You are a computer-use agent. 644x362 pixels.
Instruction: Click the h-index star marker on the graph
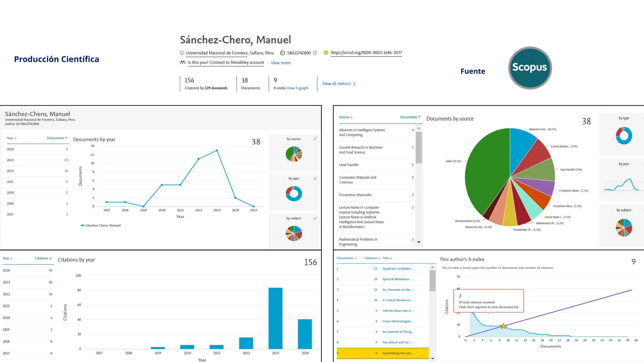click(503, 326)
